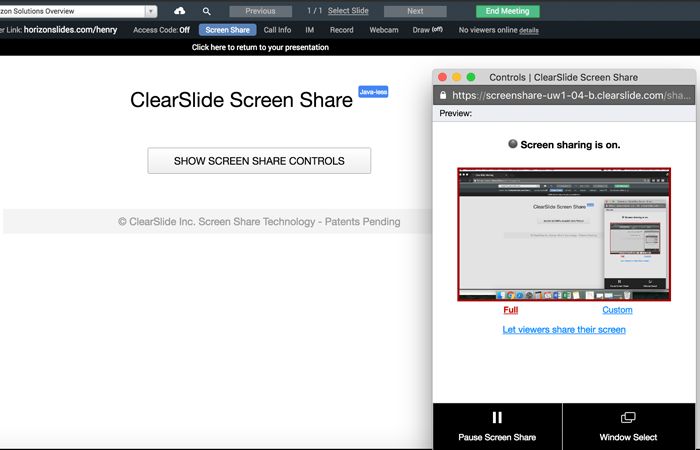The height and width of the screenshot is (450, 700).
Task: Open the Webcam option
Action: click(x=383, y=30)
